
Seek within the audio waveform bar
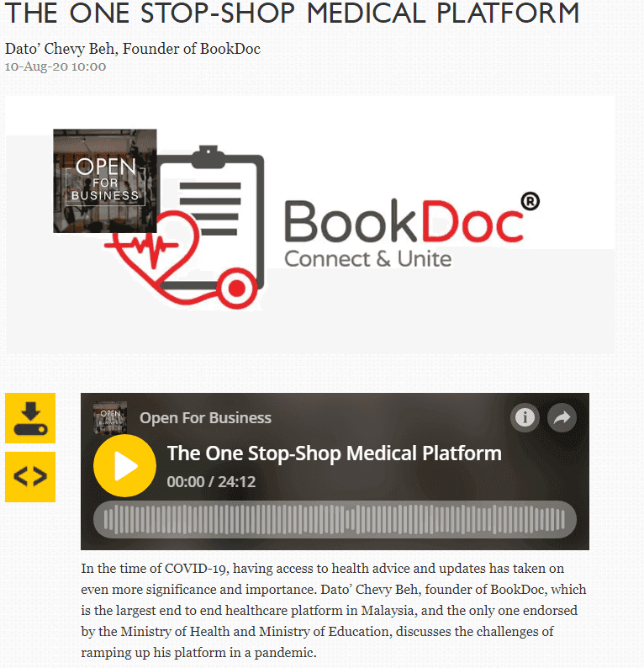pyautogui.click(x=335, y=519)
